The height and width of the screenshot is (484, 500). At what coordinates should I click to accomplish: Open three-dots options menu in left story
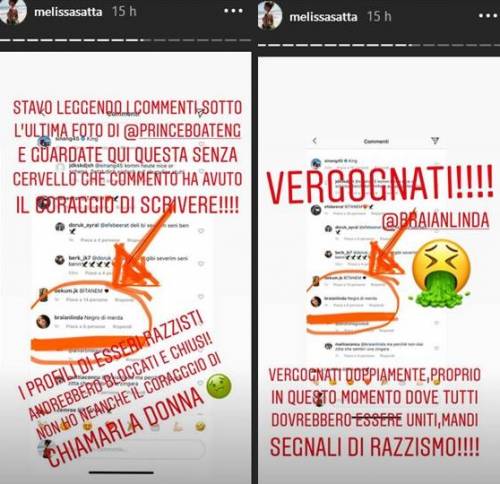point(233,11)
